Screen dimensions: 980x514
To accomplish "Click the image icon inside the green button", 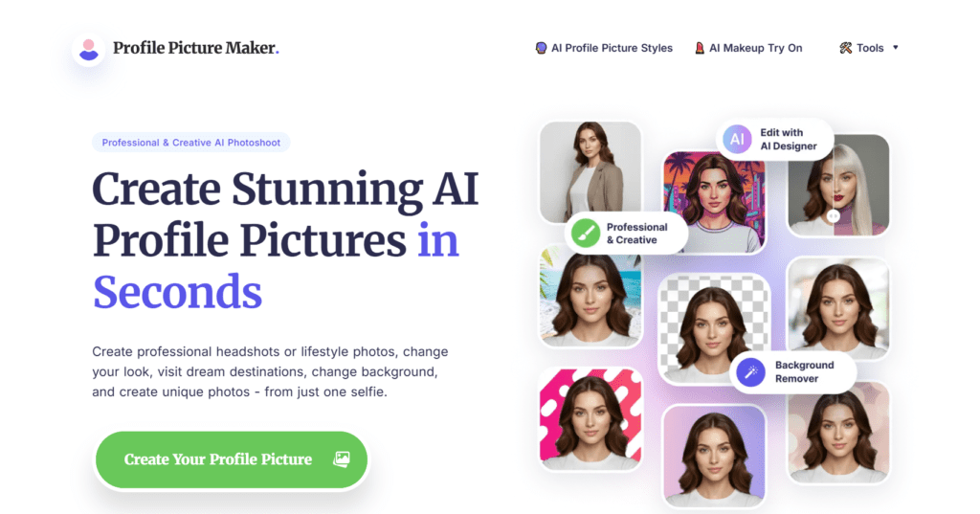I will point(342,459).
